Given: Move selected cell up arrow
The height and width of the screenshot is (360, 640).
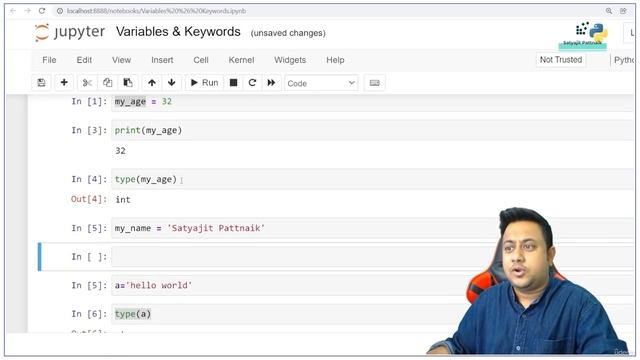Looking at the screenshot, I should (x=152, y=83).
